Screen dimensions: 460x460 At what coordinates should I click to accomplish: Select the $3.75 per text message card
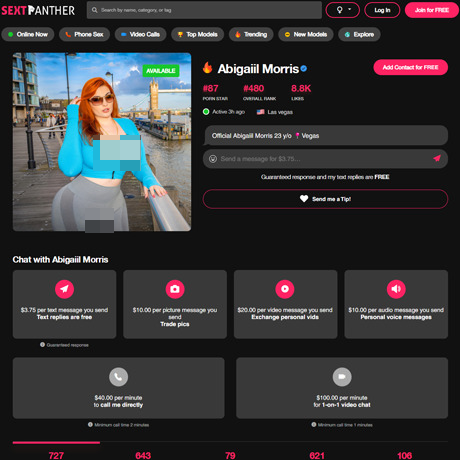(x=64, y=304)
